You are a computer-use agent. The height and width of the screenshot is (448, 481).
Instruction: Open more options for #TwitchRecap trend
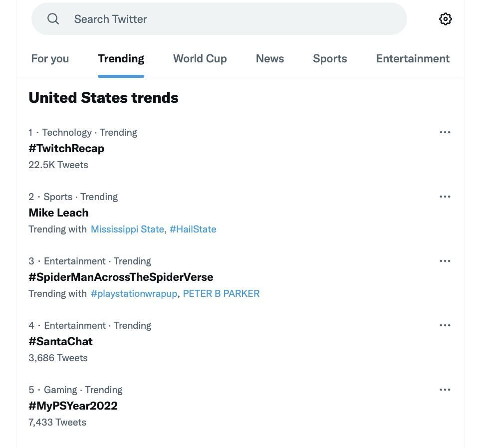click(x=445, y=133)
